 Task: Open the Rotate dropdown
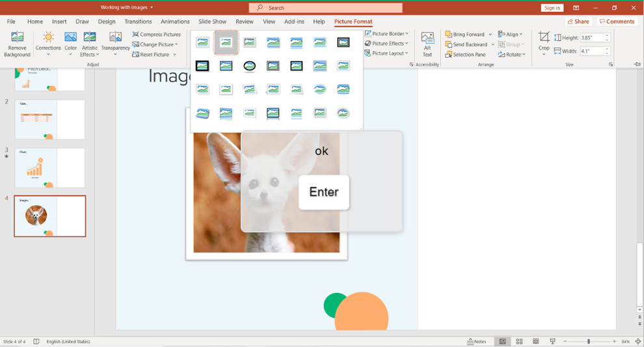(x=512, y=54)
